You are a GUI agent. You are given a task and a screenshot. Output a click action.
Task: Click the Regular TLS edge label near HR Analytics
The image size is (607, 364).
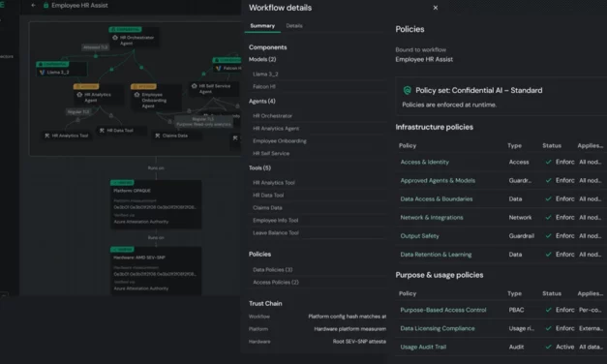(78, 112)
